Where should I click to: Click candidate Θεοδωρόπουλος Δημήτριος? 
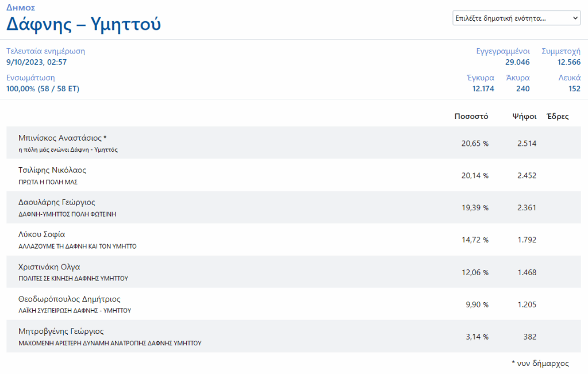[x=70, y=299]
